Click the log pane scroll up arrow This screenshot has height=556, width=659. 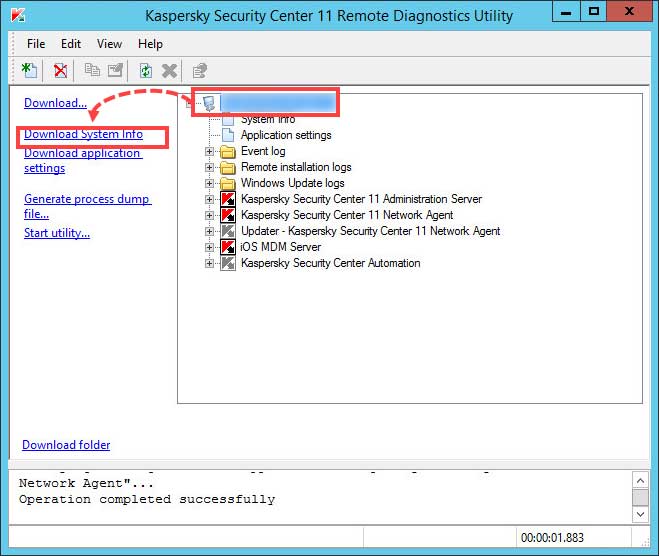[x=641, y=480]
